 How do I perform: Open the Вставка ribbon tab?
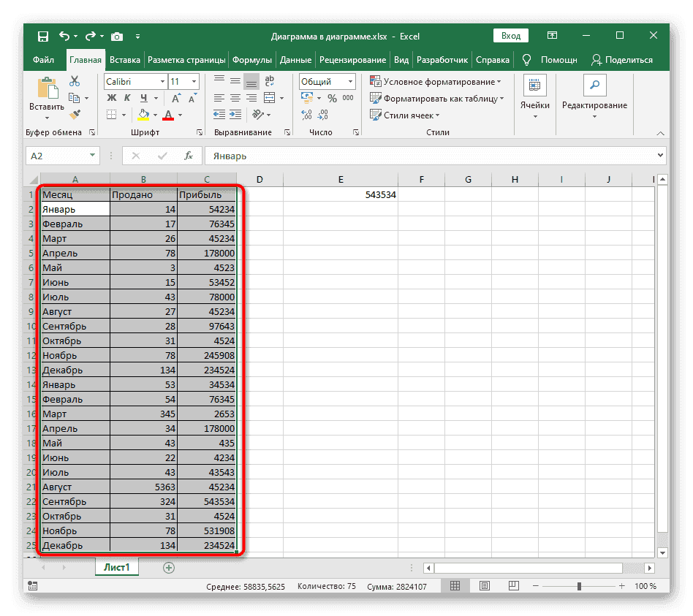124,60
